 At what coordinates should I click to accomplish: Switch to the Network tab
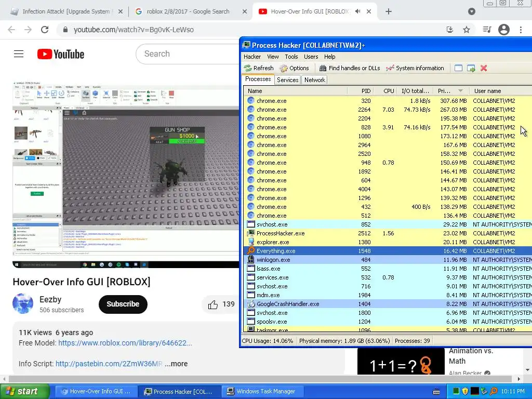click(x=314, y=79)
